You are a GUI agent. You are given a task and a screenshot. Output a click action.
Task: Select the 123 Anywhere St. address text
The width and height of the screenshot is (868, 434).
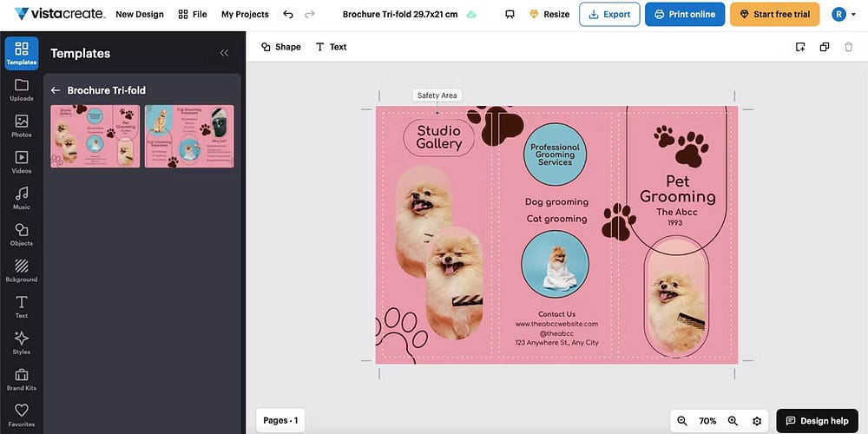pos(556,343)
